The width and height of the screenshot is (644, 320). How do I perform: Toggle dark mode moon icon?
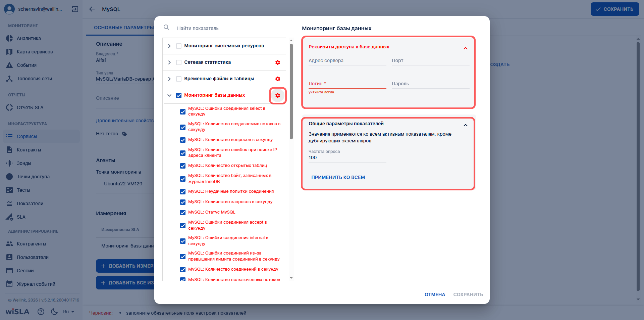click(54, 312)
